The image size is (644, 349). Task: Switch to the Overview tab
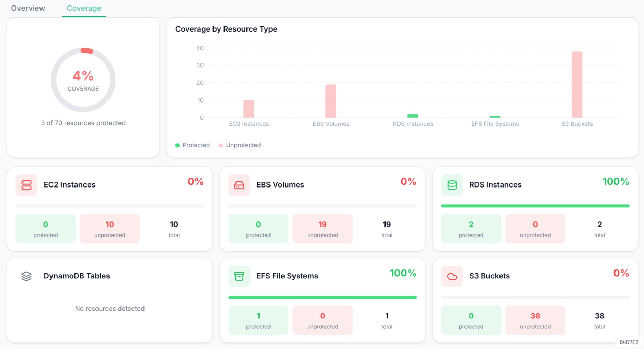click(x=28, y=8)
